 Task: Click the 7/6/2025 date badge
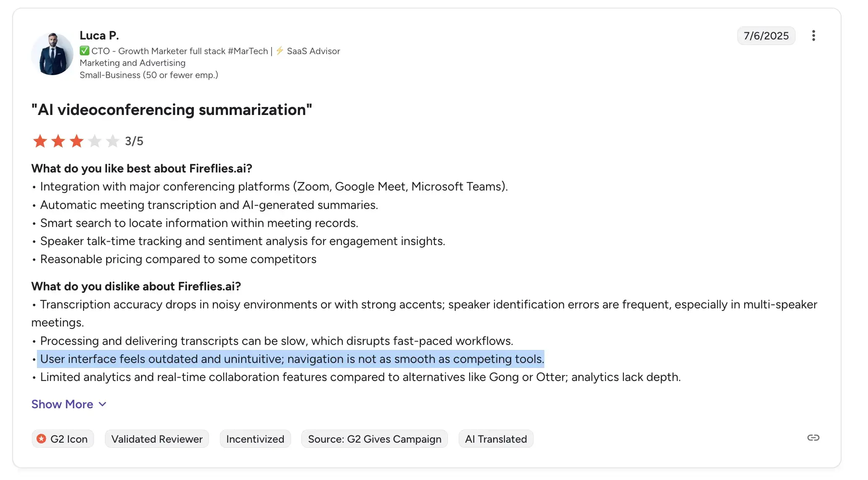(x=766, y=36)
